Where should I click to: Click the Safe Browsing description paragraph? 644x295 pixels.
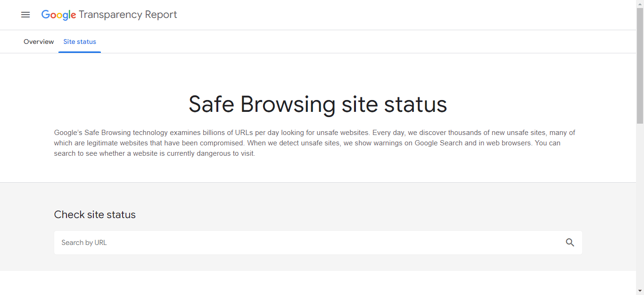coord(314,143)
